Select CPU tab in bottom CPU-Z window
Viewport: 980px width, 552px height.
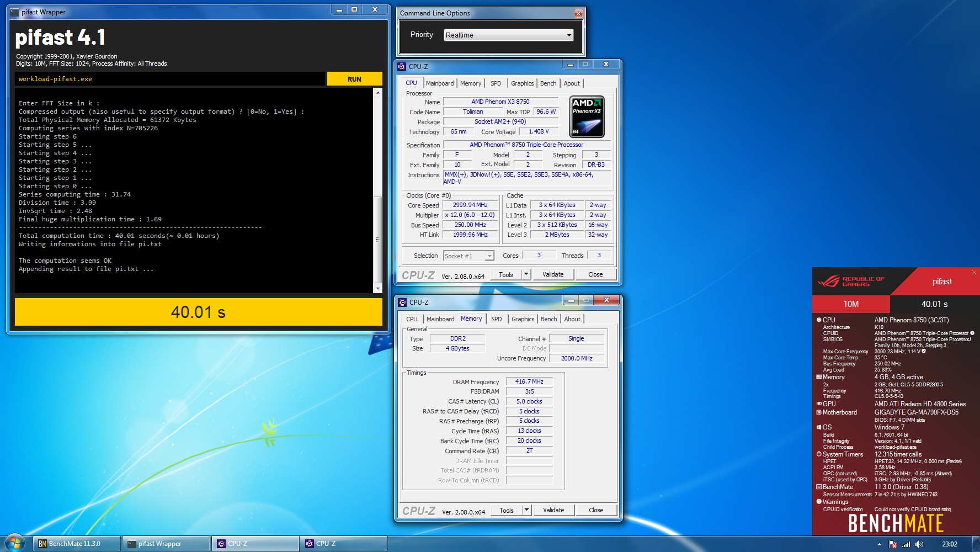412,319
